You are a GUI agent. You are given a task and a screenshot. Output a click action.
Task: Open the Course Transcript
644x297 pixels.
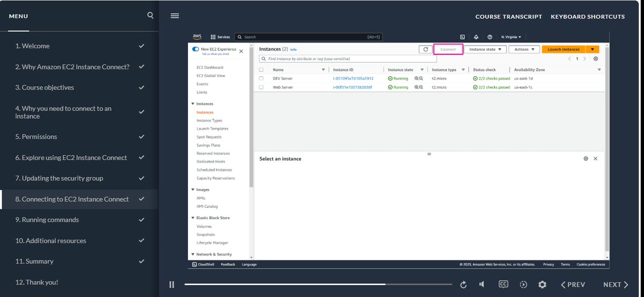(x=509, y=17)
